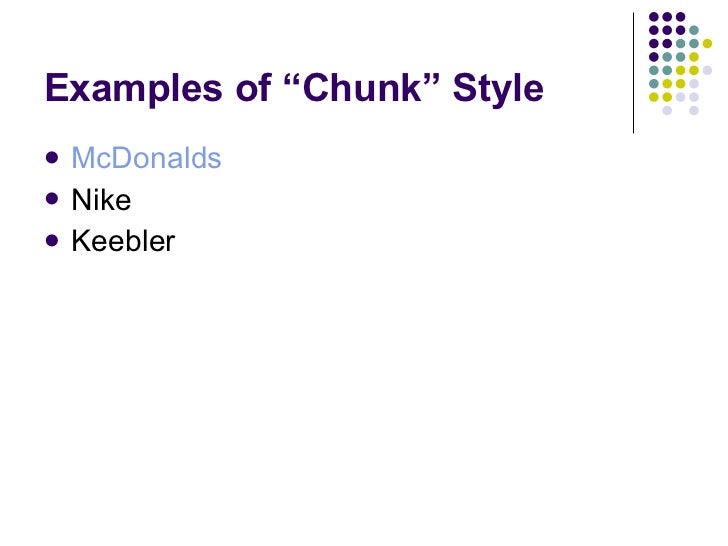
Task: Click the bottom-left light gray dot
Action: [667, 110]
